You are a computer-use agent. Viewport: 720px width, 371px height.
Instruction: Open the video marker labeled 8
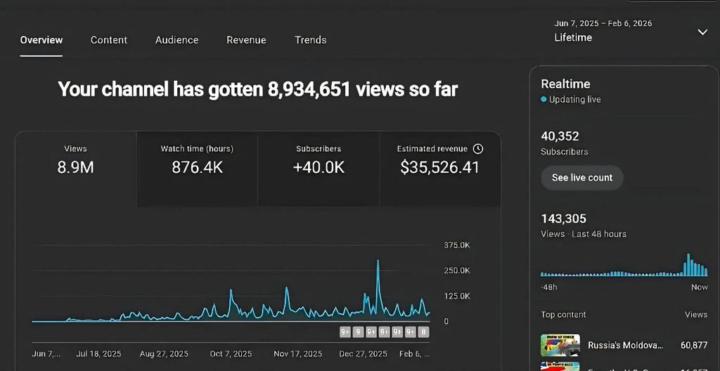coord(424,332)
